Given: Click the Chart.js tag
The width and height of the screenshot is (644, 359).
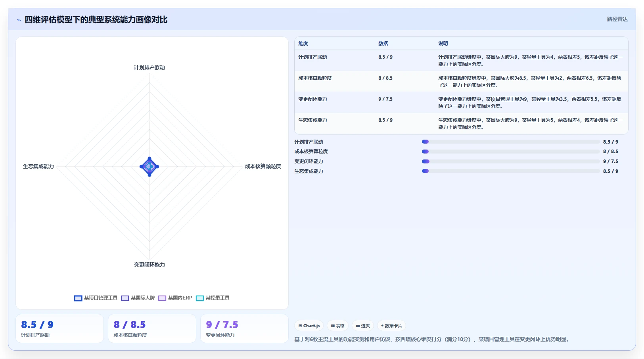Looking at the screenshot, I should click(x=309, y=326).
